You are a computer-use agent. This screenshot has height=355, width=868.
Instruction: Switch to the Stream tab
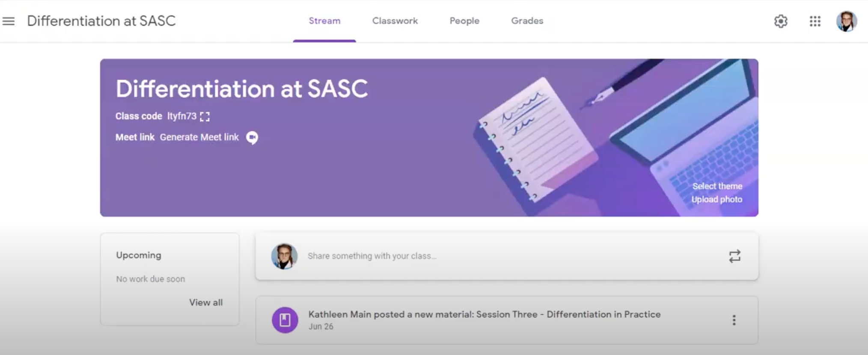(x=324, y=21)
